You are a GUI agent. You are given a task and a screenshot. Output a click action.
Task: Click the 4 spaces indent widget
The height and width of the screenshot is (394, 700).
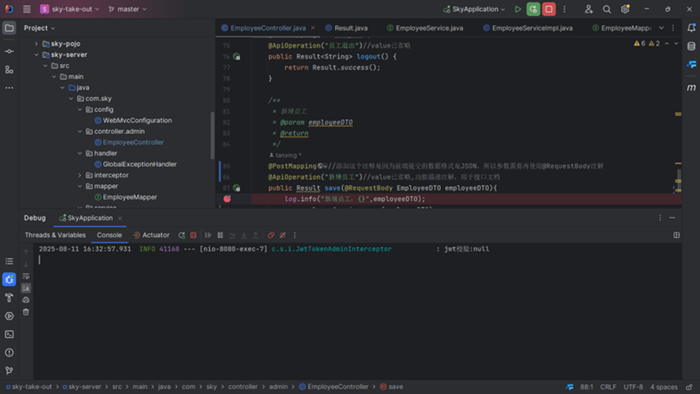(663, 387)
